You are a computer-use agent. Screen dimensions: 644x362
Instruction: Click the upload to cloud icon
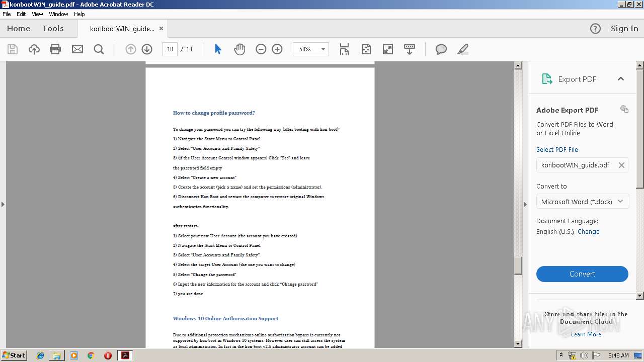click(34, 49)
